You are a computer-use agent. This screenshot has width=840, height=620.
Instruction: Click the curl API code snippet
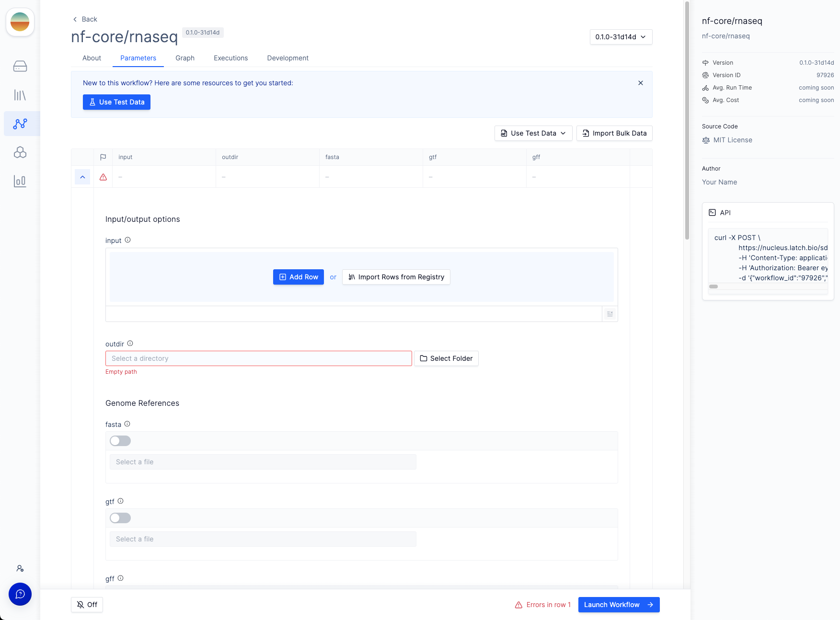tap(768, 258)
